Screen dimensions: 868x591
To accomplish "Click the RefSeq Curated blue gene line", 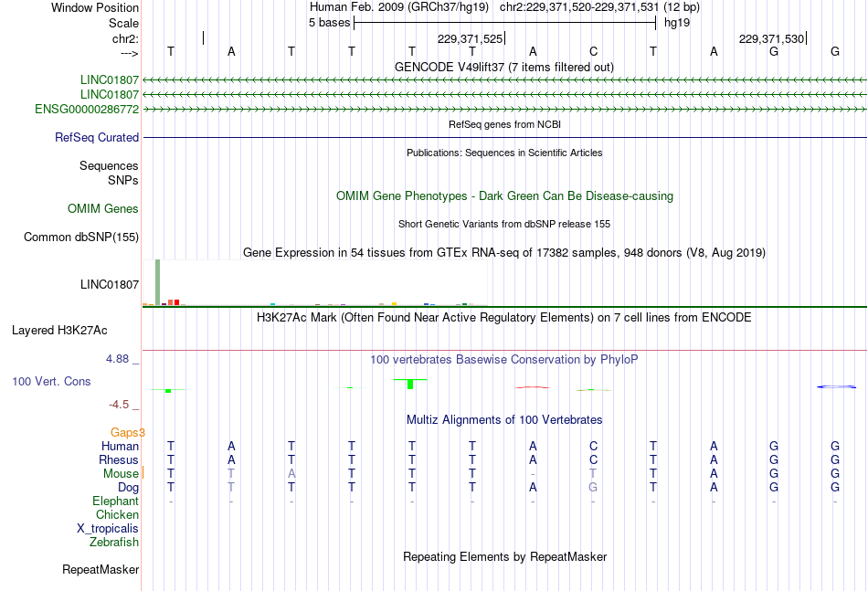I will 504,137.
